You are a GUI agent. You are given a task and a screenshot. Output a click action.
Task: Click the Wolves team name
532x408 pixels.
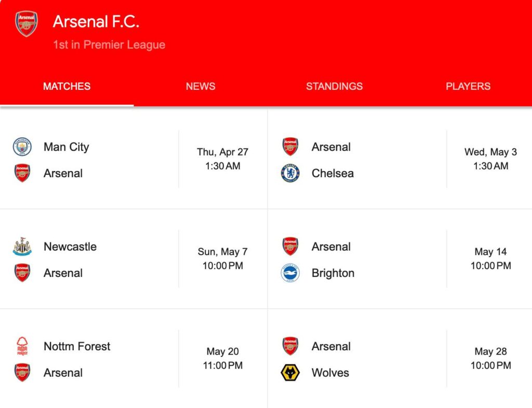coord(330,373)
